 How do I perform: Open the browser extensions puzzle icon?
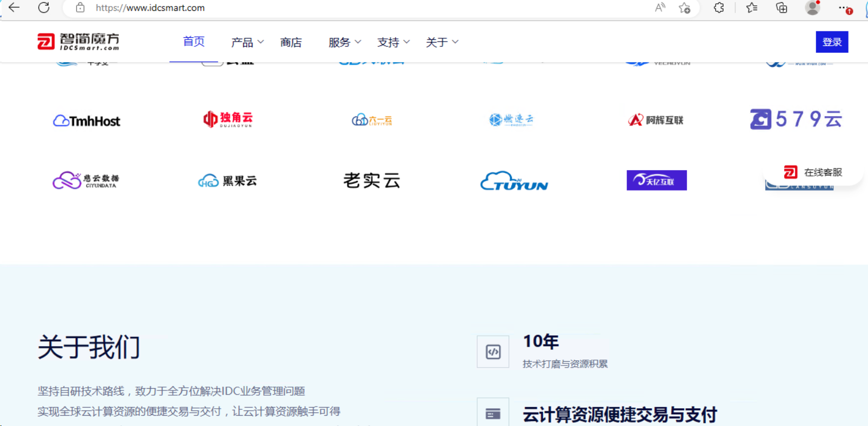click(x=719, y=8)
